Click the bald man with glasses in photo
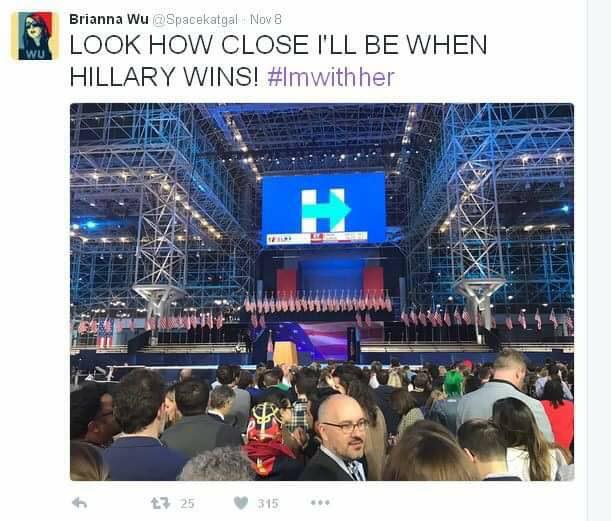 click(340, 438)
